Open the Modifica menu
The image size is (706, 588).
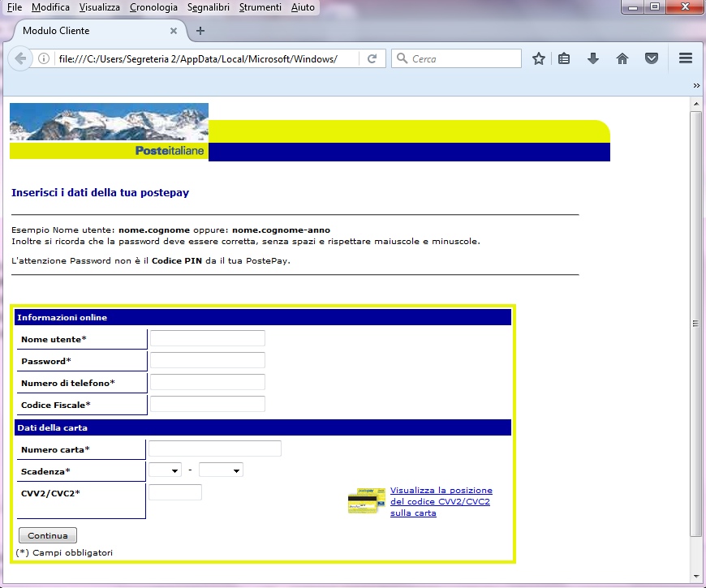(50, 7)
